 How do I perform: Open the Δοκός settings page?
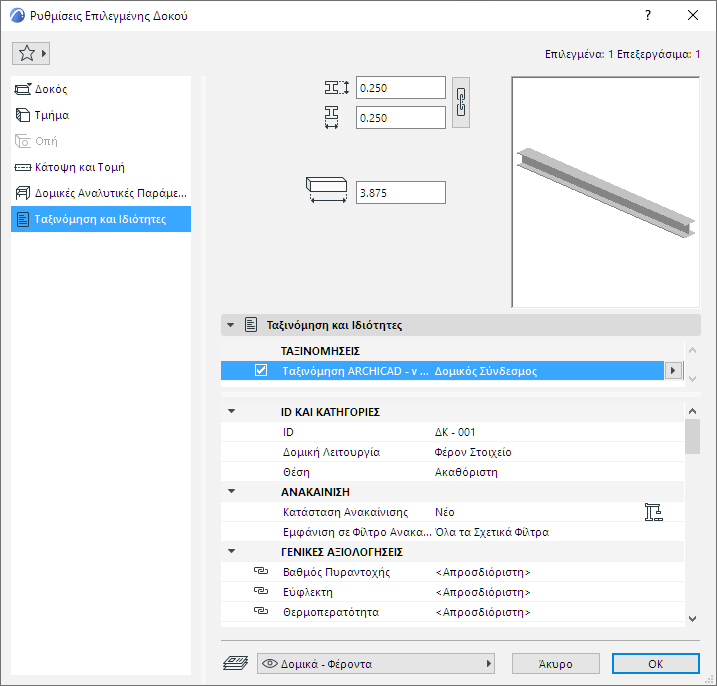click(101, 89)
